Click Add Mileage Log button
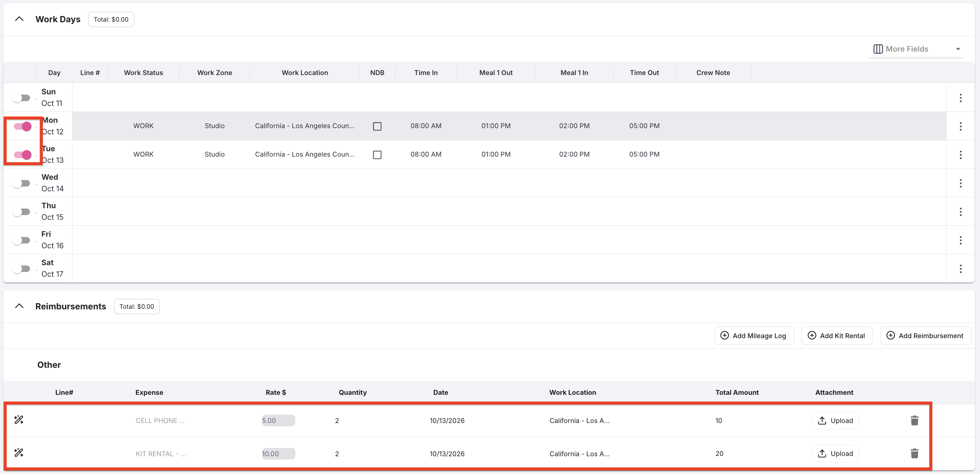This screenshot has width=980, height=474. coord(754,336)
